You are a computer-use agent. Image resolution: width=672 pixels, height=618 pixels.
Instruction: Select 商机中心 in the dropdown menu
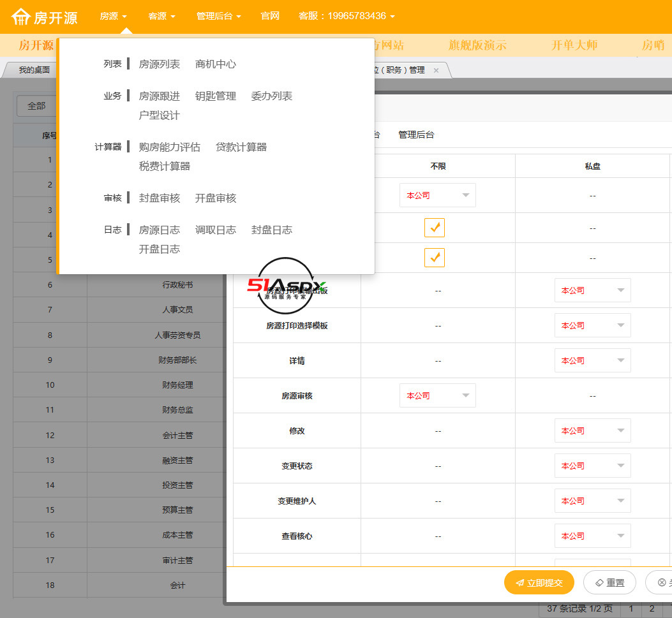pos(216,64)
